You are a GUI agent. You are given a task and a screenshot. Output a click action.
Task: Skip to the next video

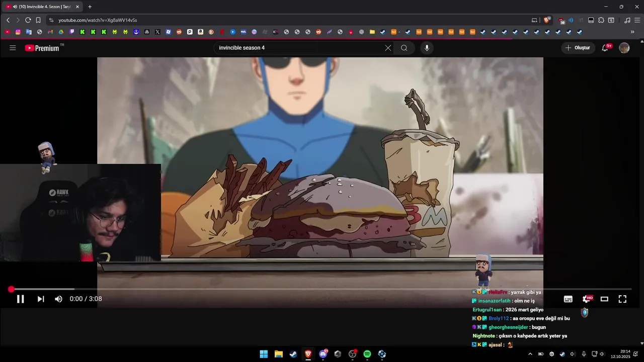[41, 299]
